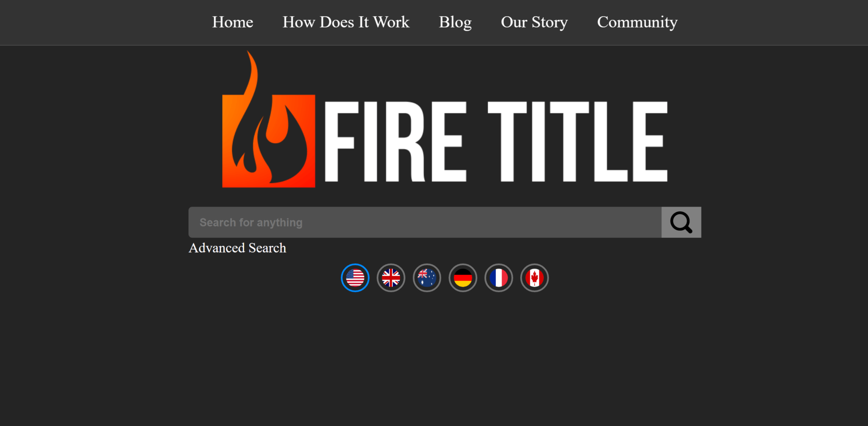Click the magnifying glass search button

(x=681, y=222)
